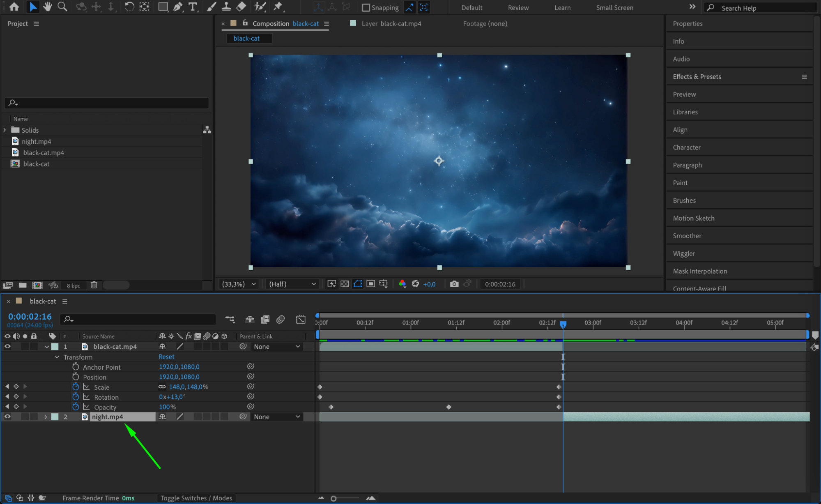This screenshot has width=821, height=504.
Task: Enable the Snapping checkbox
Action: point(366,8)
